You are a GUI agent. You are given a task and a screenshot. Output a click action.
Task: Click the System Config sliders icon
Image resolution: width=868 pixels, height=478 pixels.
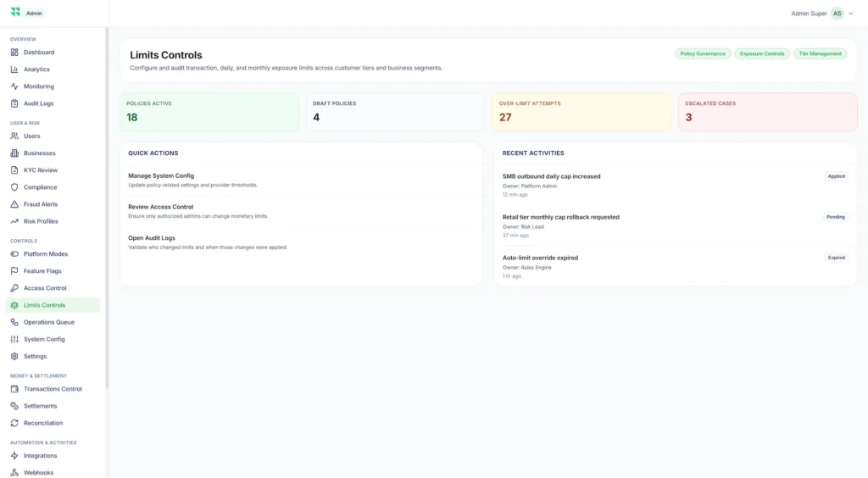[14, 339]
